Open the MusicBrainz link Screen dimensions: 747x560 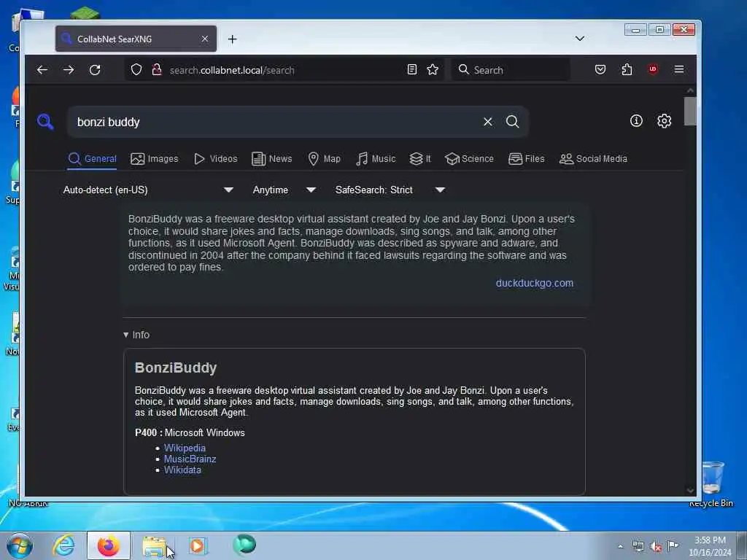click(190, 459)
